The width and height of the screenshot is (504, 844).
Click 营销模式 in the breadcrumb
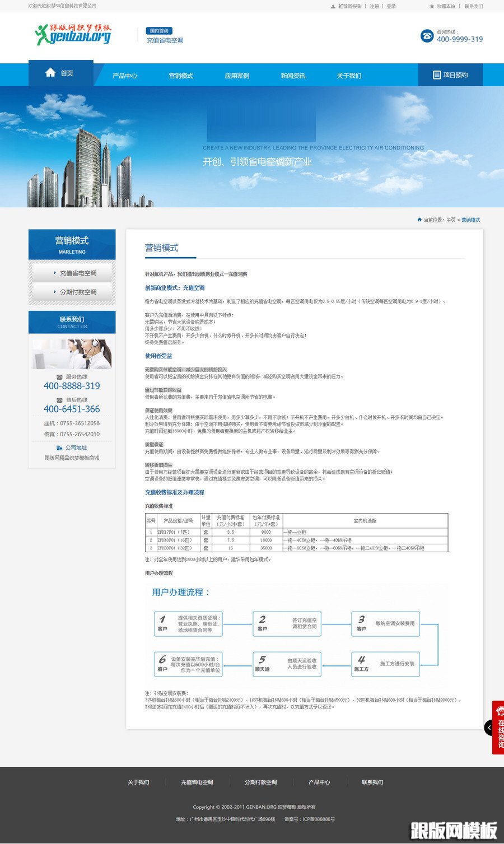[470, 220]
